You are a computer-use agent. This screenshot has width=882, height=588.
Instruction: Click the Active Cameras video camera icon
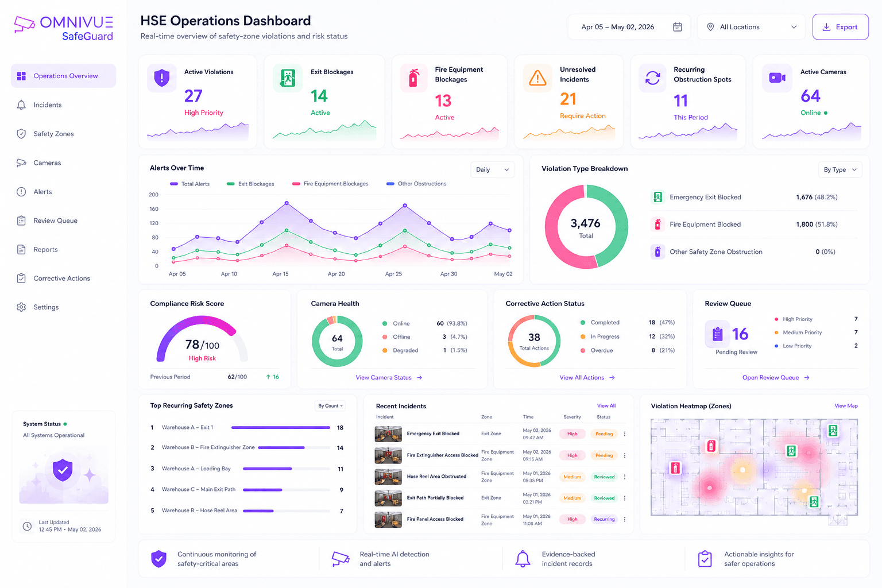(x=777, y=78)
